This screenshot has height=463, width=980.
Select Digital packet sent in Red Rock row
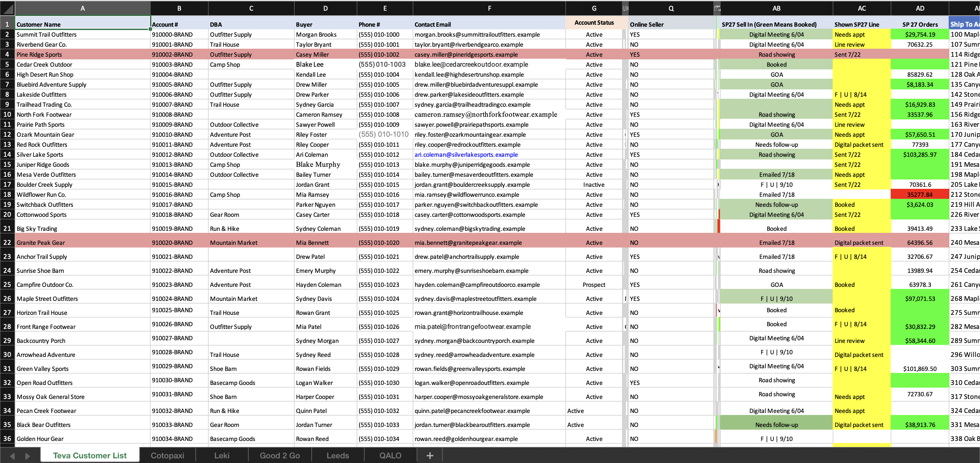[862, 145]
